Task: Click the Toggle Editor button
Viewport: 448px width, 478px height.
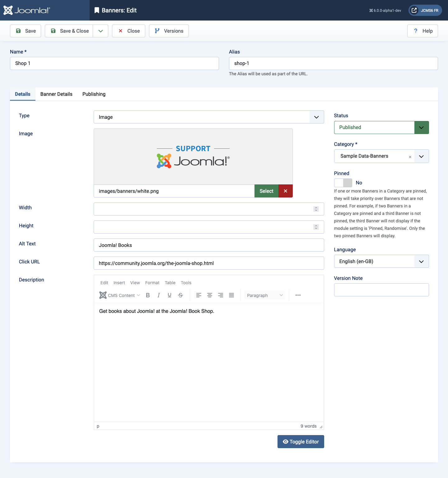Action: click(x=301, y=442)
